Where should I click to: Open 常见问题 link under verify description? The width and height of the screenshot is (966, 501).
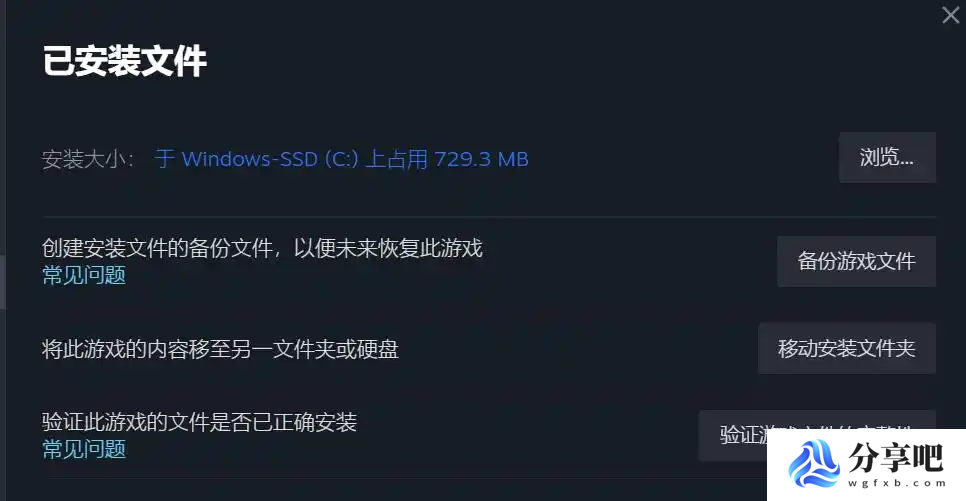point(84,449)
